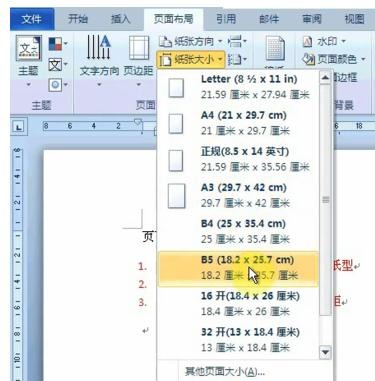This screenshot has height=381, width=375.
Task: Click list item number 3. in document
Action: click(x=143, y=302)
